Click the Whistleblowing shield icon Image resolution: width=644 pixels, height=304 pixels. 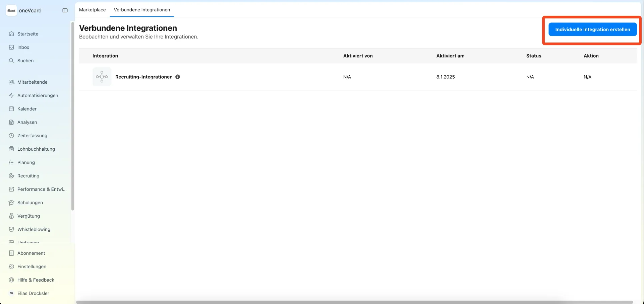click(x=11, y=229)
